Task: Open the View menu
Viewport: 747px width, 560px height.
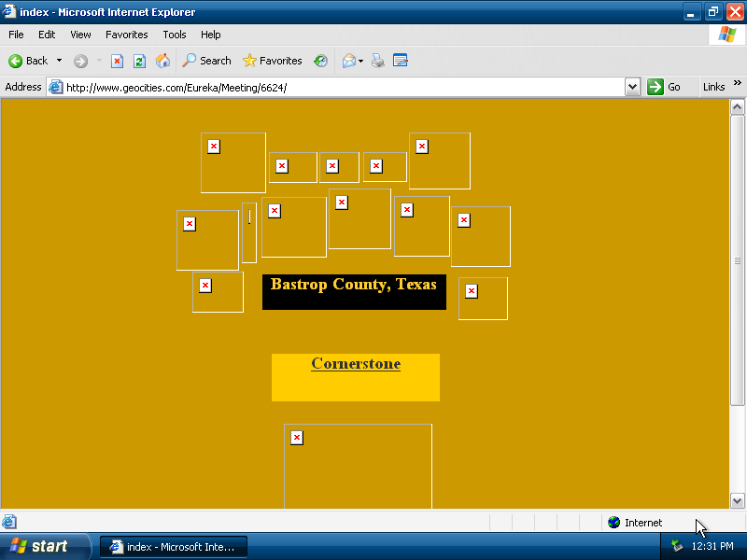Action: pos(80,35)
